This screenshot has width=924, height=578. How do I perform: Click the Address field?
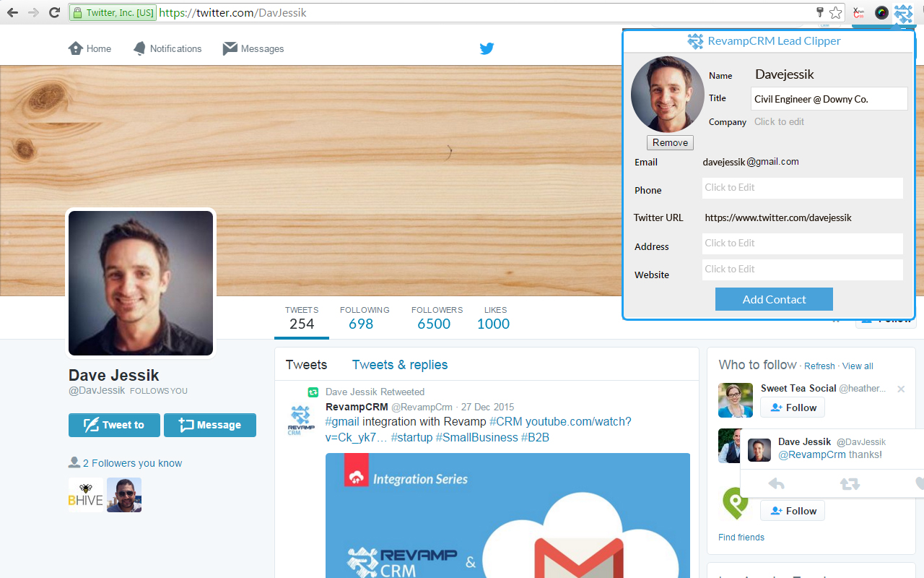[803, 243]
